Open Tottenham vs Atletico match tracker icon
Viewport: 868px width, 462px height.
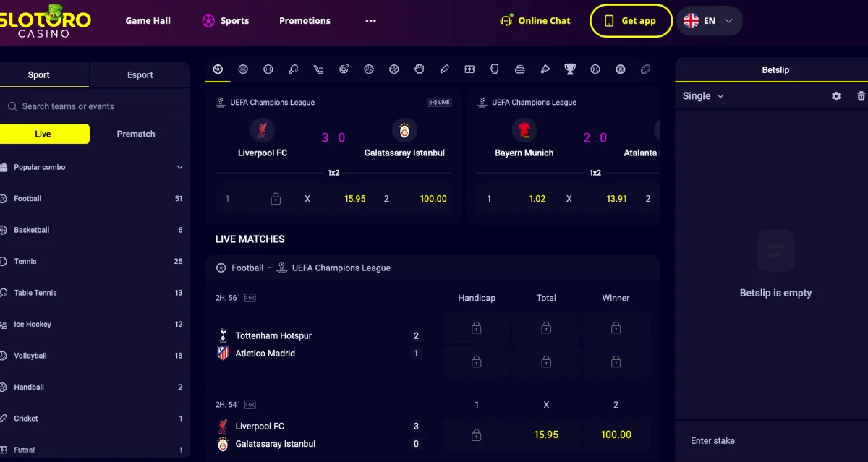[250, 298]
